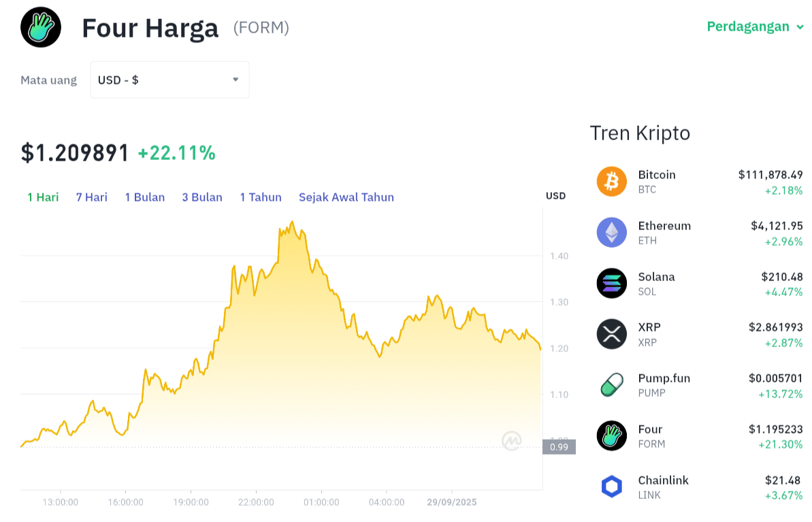Viewport: 812px width, 522px height.
Task: Click the Four icon in Tren Kripto
Action: (611, 436)
